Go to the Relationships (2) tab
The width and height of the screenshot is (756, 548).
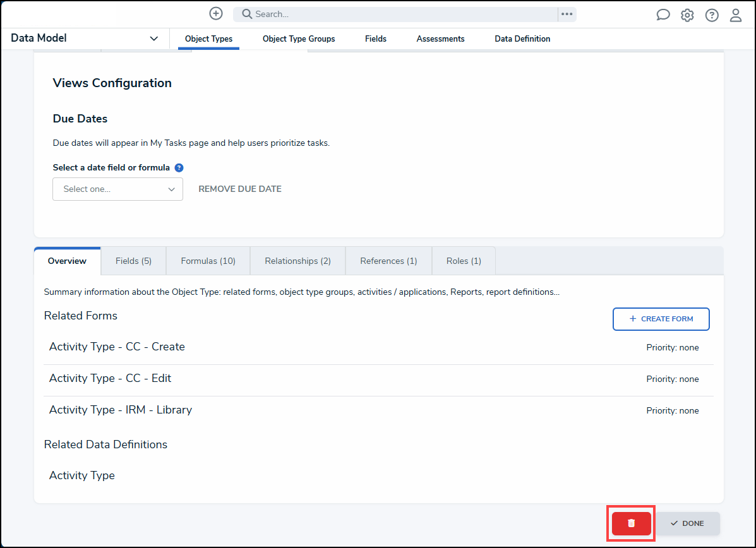click(x=297, y=261)
